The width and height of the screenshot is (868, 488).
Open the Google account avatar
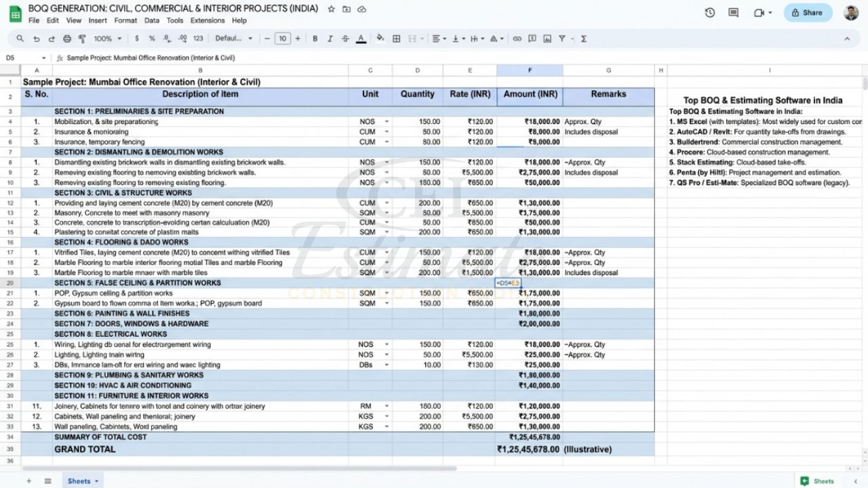click(x=851, y=12)
